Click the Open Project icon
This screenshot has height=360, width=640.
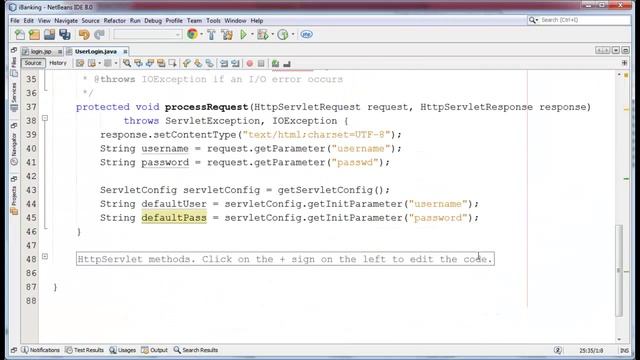[x=49, y=35]
